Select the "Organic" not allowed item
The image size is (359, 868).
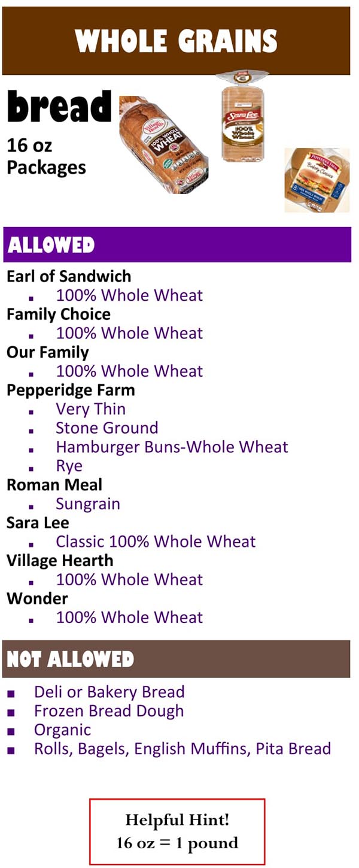63,730
